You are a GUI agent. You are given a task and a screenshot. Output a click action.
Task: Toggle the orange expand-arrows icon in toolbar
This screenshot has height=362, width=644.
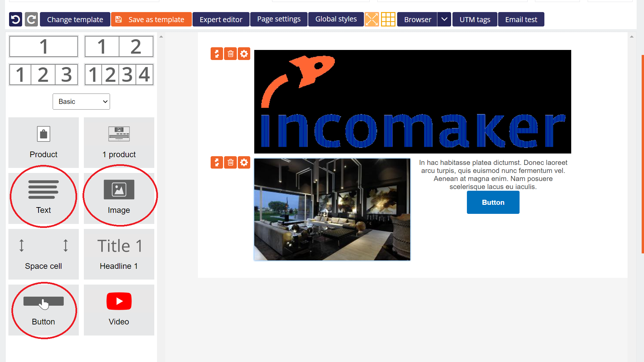pyautogui.click(x=372, y=19)
